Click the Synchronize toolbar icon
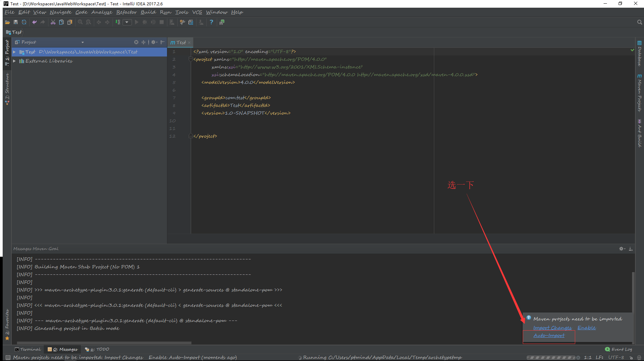Screen dimensions: 644x361 pyautogui.click(x=24, y=22)
